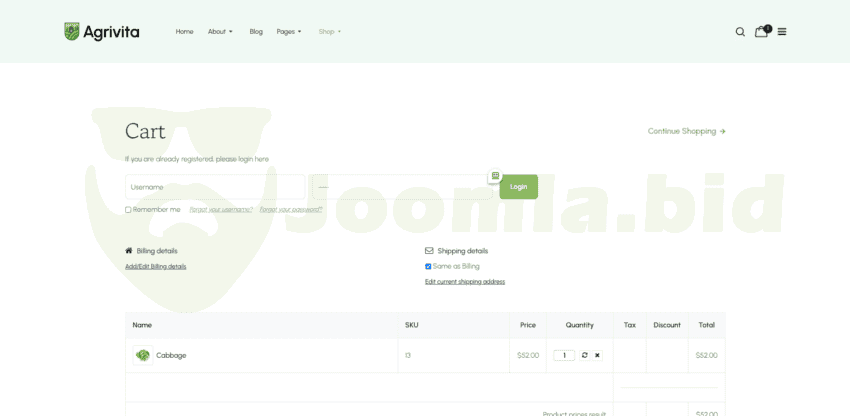The width and height of the screenshot is (850, 416).
Task: Follow the Continue Shopping link
Action: (686, 131)
